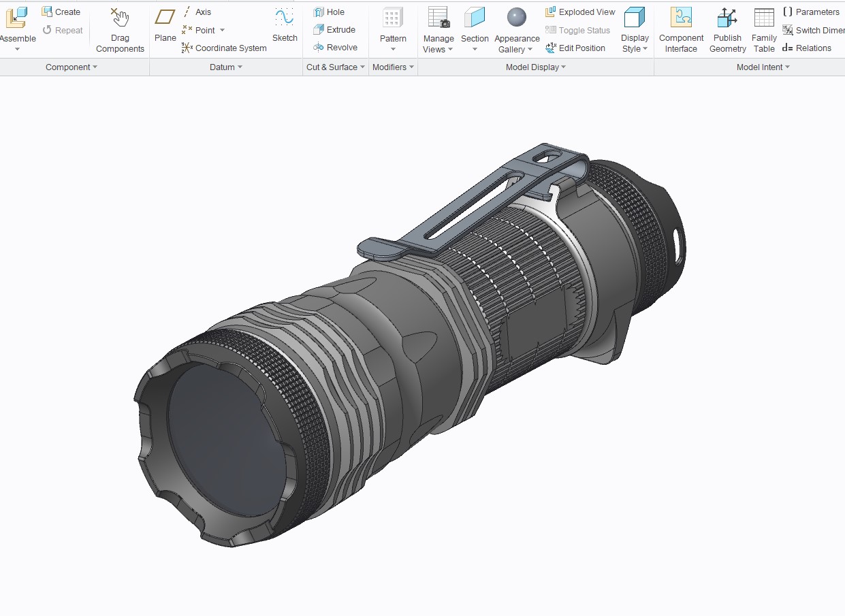Click Edit Position tool
This screenshot has width=845, height=616.
point(575,48)
